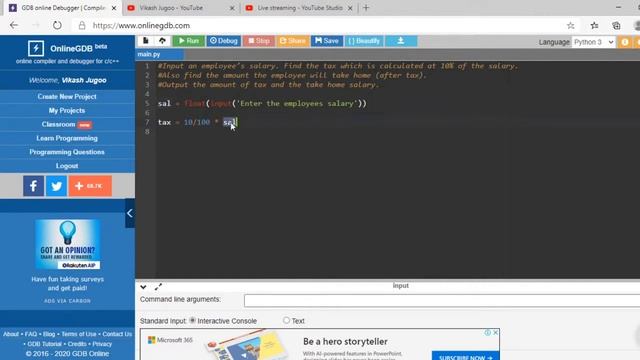The width and height of the screenshot is (640, 360).
Task: Open the browser Collections icon
Action: 616,26
